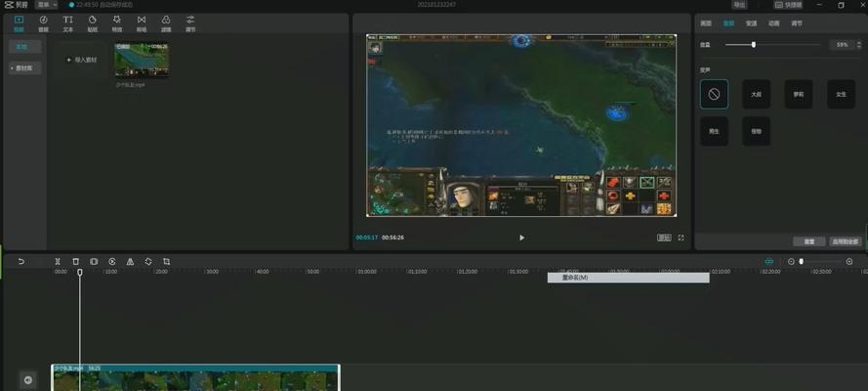868x391 pixels.
Task: Click the Rotate icon in timeline toolbar
Action: pos(148,261)
